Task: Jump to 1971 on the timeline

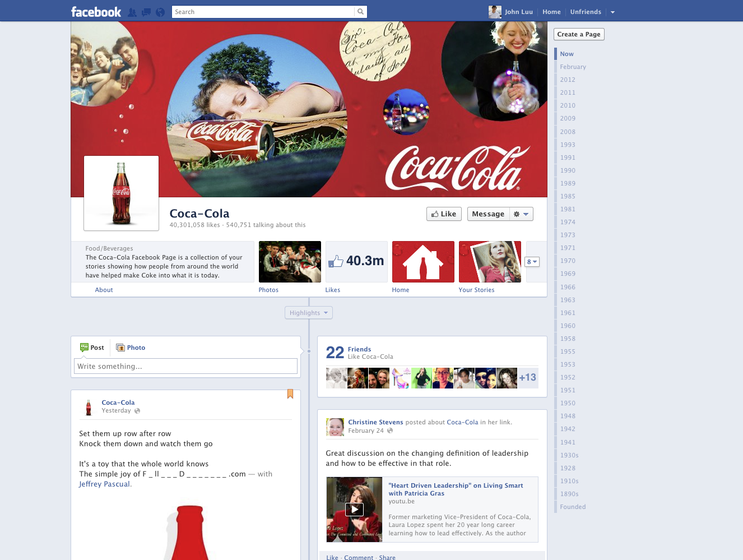Action: [x=568, y=248]
